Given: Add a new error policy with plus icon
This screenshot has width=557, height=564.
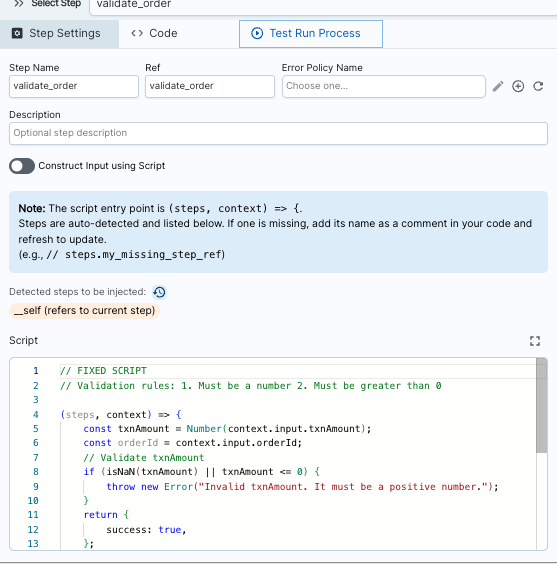Looking at the screenshot, I should point(518,86).
